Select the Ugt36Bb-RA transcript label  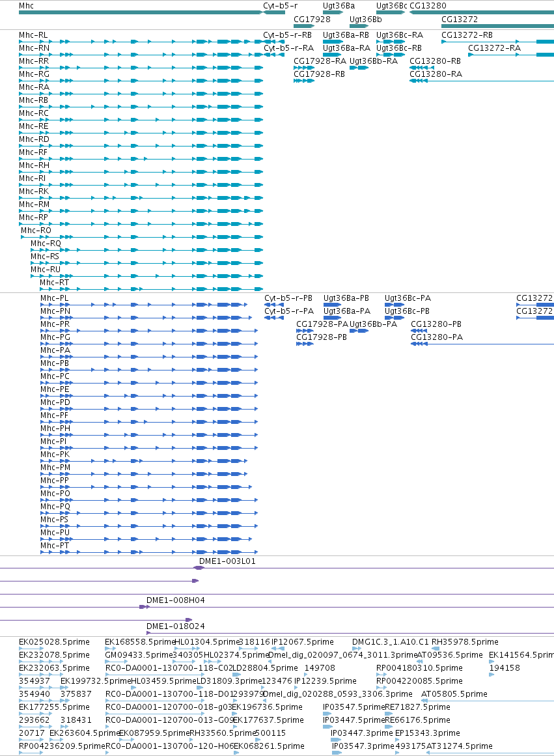tap(374, 61)
